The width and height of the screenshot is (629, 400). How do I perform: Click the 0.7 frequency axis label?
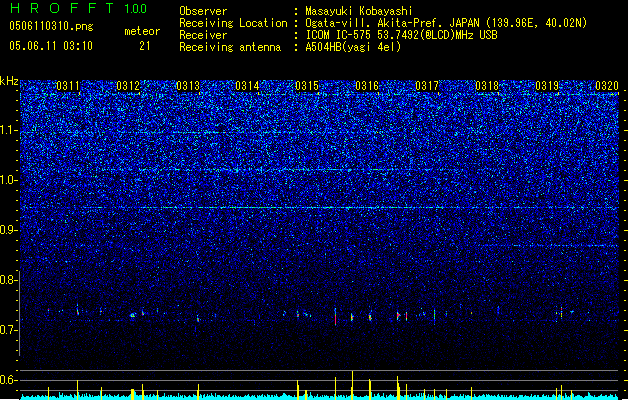point(8,330)
